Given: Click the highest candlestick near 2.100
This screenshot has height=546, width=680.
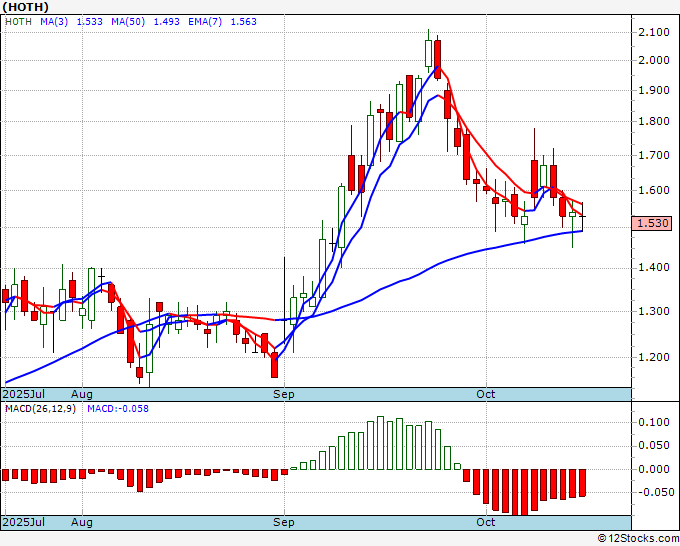Looking at the screenshot, I should coord(428,51).
